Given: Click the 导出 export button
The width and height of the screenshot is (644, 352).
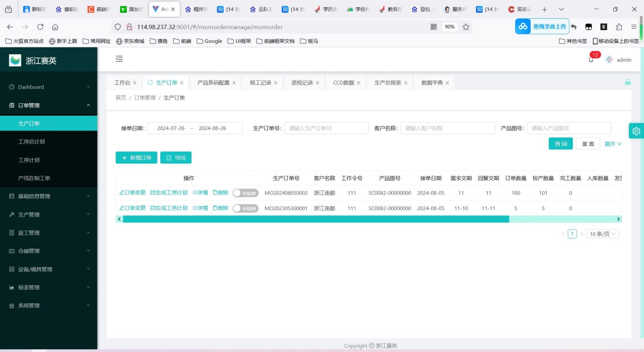Looking at the screenshot, I should 176,158.
